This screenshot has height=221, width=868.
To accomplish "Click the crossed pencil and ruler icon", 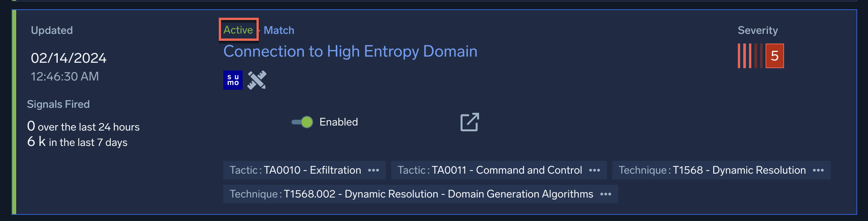I will [256, 80].
